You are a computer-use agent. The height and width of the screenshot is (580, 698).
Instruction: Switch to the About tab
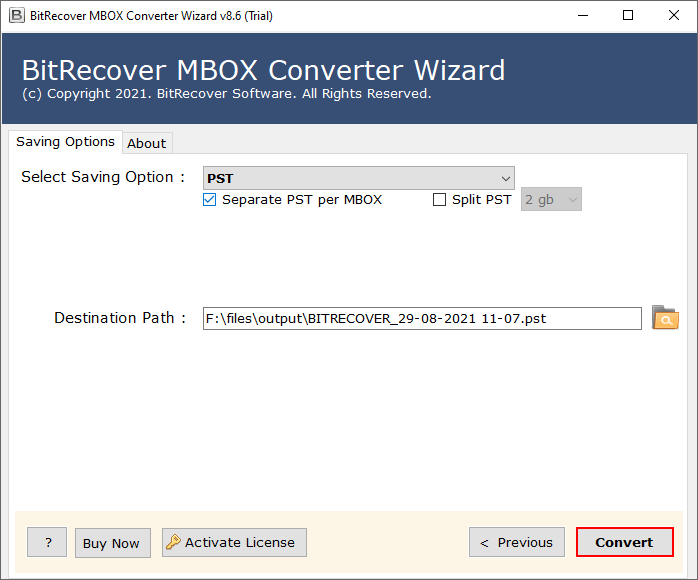[x=147, y=143]
